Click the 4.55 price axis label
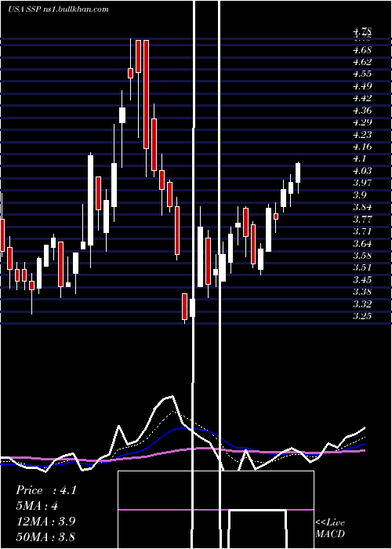This screenshot has width=392, height=549. tap(362, 74)
